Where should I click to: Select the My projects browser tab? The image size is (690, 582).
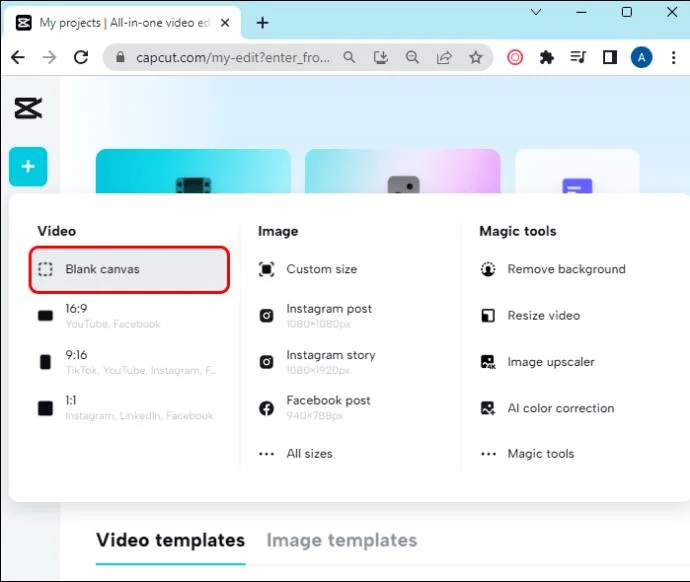tap(122, 22)
